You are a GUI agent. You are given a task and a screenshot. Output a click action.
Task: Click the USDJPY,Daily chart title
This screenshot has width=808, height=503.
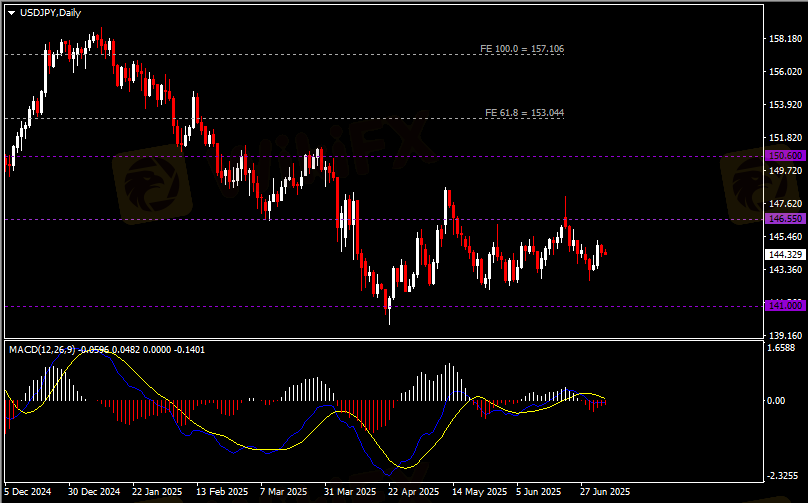coord(50,13)
